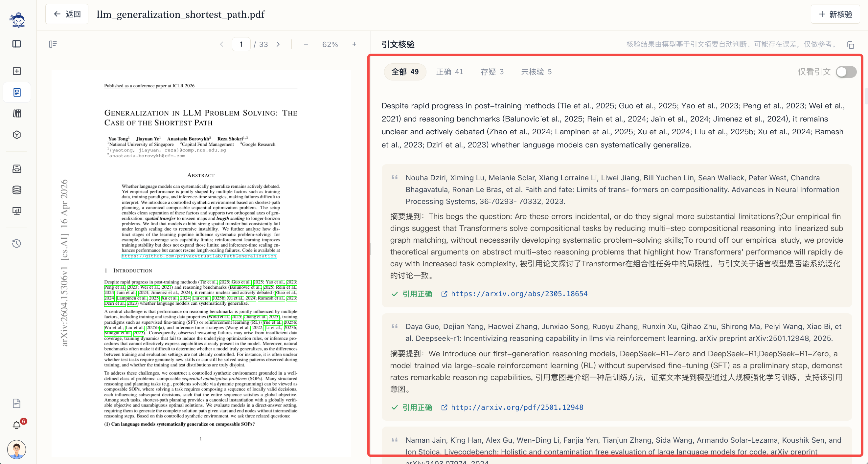Image resolution: width=868 pixels, height=464 pixels.
Task: Click the 引文核验 panel heading
Action: click(398, 44)
